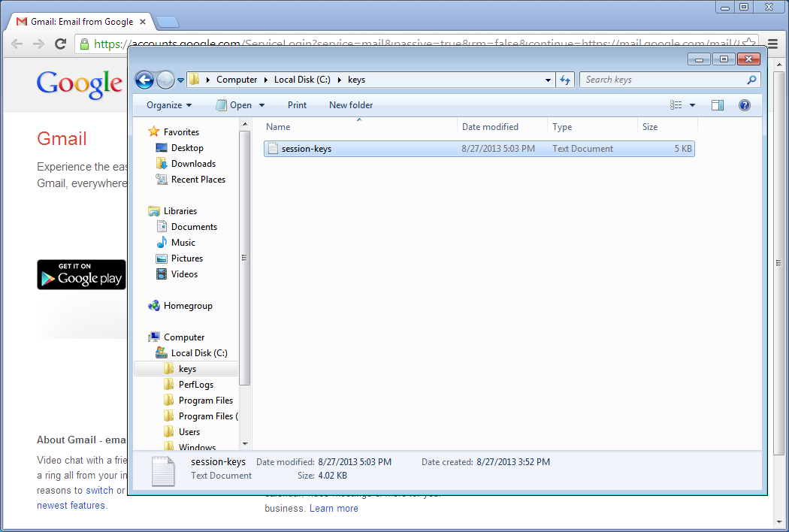
Task: Click the Google Play badge on Gmail page
Action: coord(81,274)
